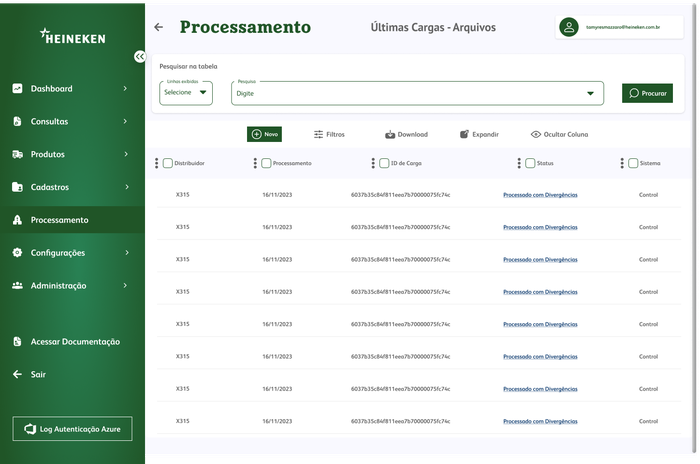Click the Administração people icon
This screenshot has width=700, height=464.
click(x=17, y=285)
